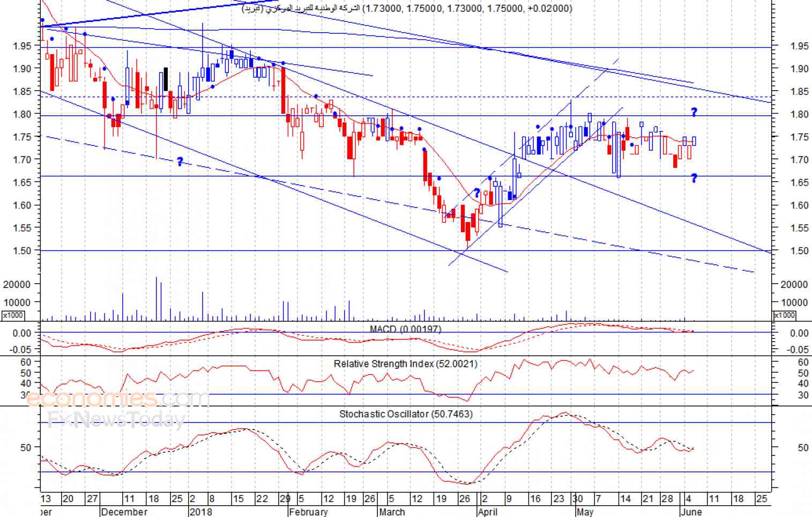Viewport: 812px width, 517px height.
Task: Click date label "8" under 2018
Action: 212,499
